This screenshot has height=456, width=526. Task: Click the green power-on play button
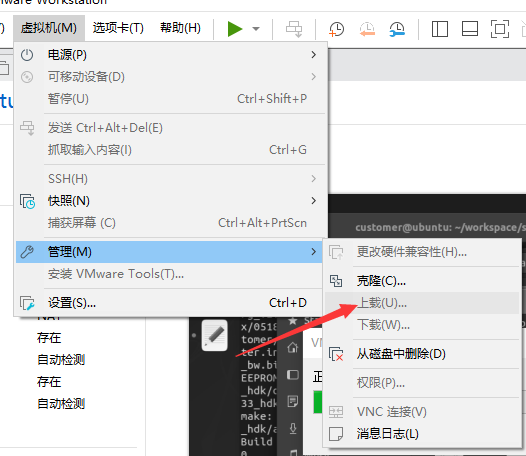(235, 29)
